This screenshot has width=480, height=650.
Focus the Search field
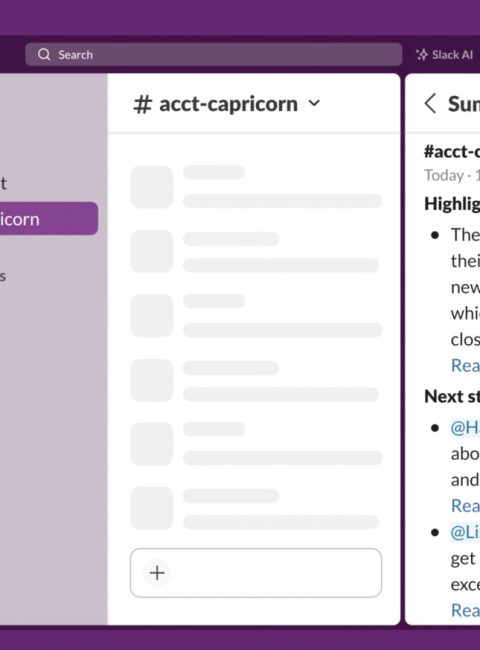coord(213,54)
